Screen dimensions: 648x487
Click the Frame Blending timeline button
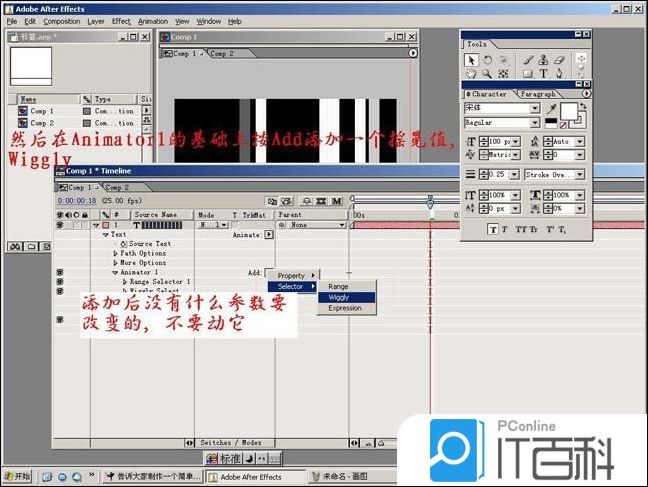pos(321,201)
